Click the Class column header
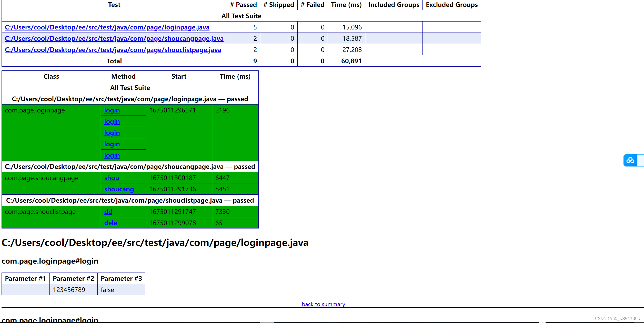The image size is (644, 323). tap(51, 76)
